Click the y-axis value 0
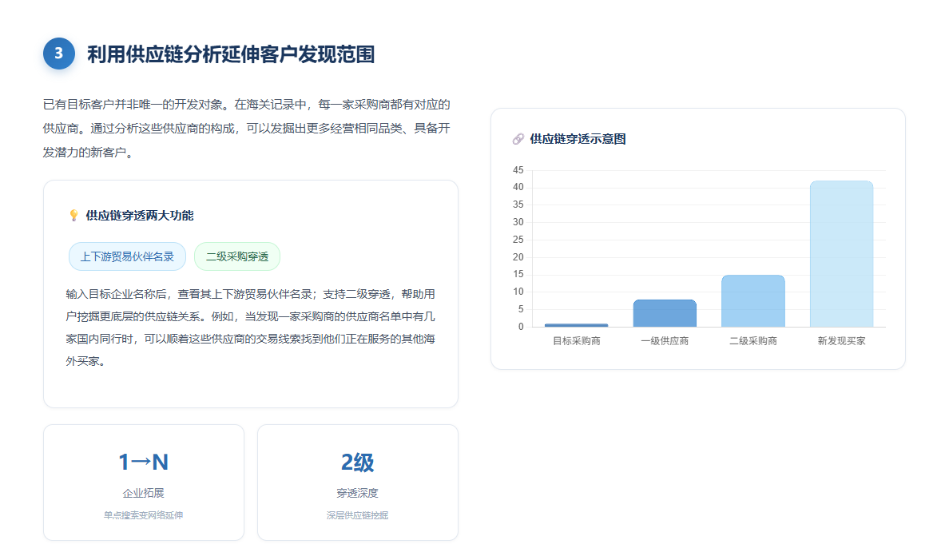 [x=521, y=327]
